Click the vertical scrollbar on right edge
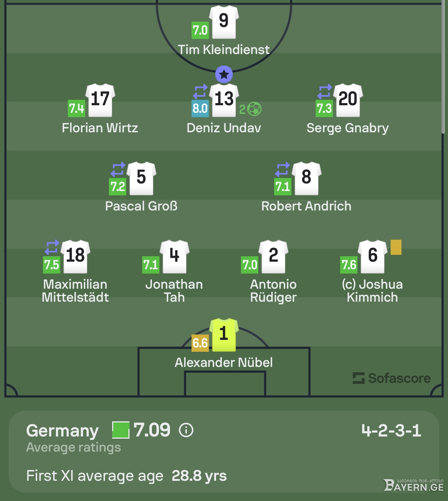Image resolution: width=448 pixels, height=501 pixels. [x=443, y=67]
